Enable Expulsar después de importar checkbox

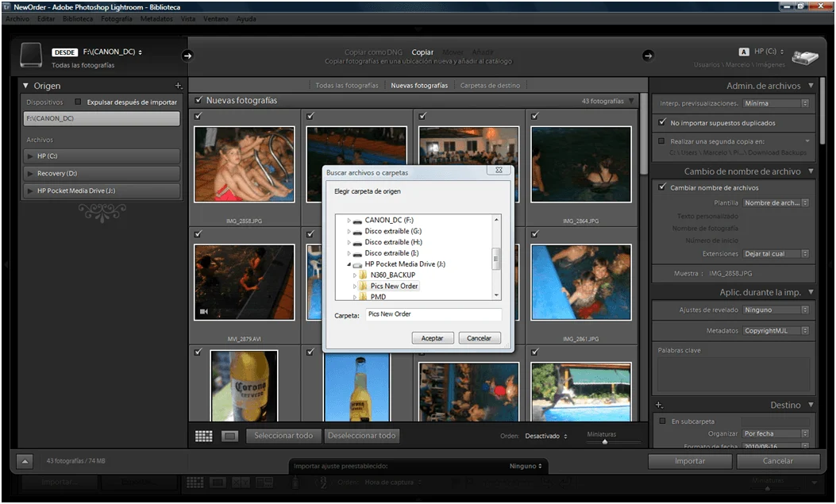[x=78, y=102]
